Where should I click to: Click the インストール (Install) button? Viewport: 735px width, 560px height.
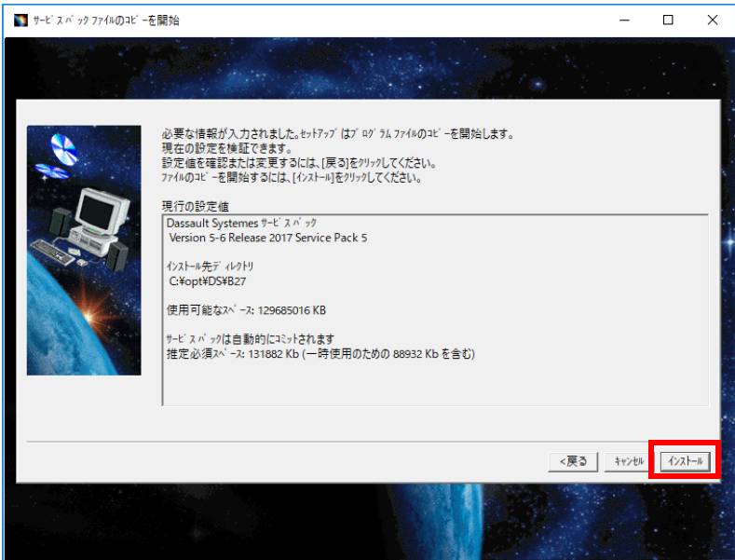685,460
